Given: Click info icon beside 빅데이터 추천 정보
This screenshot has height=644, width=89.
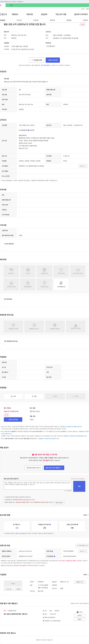Looking at the screenshot, I should pos(15,633).
